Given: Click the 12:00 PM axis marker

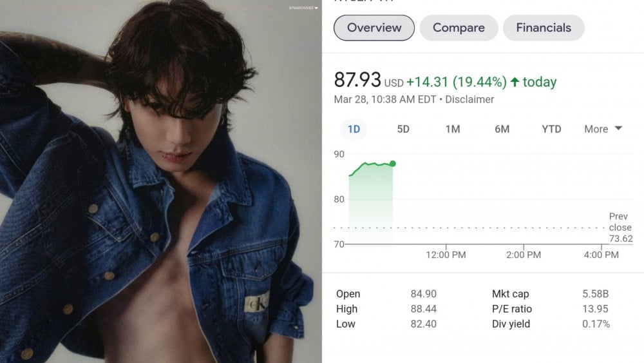Looking at the screenshot, I should point(446,255).
